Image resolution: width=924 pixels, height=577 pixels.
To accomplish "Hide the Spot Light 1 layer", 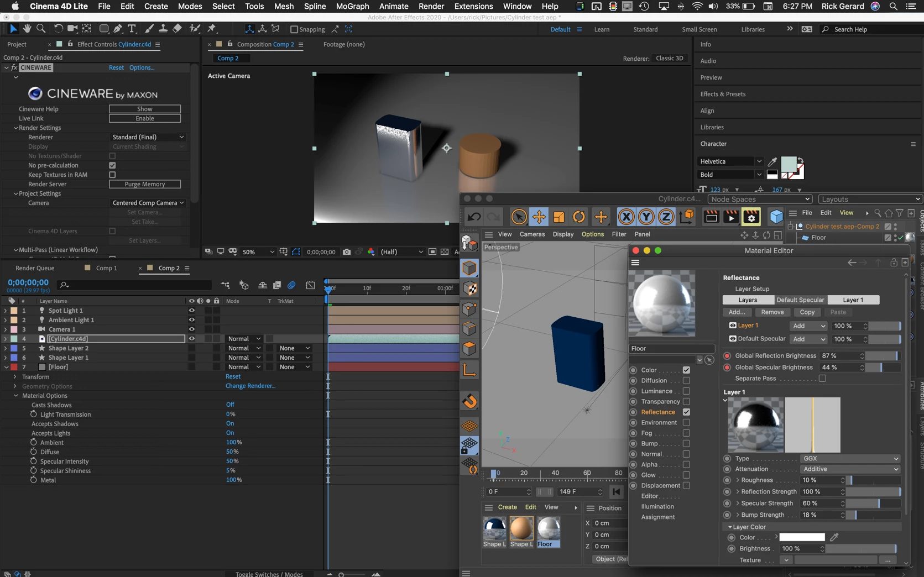I will pyautogui.click(x=192, y=311).
